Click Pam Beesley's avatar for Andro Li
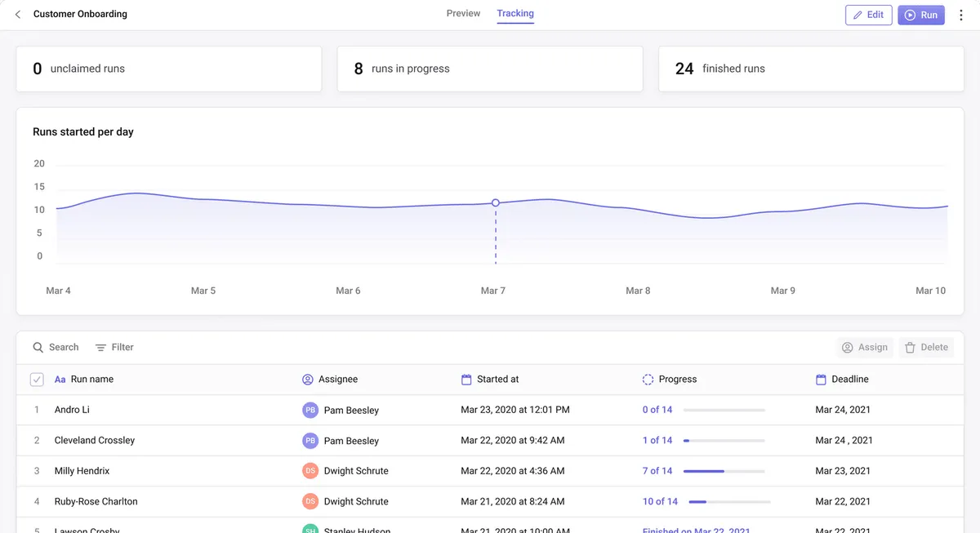The width and height of the screenshot is (980, 533). tap(310, 411)
